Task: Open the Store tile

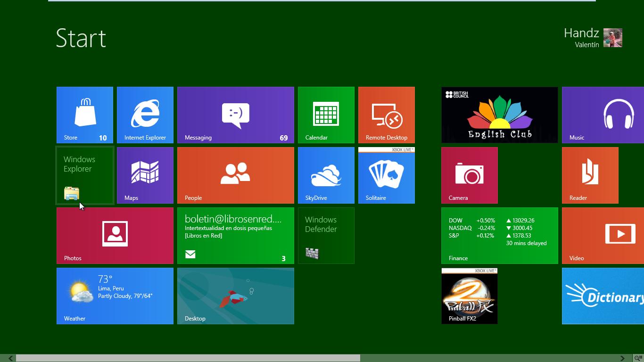Action: [85, 115]
